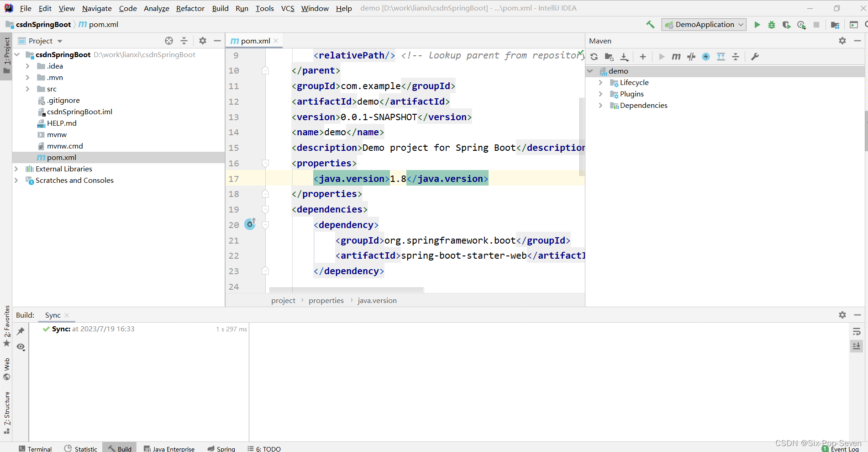Run DemoApplication with Coverage shield icon
The width and height of the screenshot is (868, 452).
click(786, 25)
